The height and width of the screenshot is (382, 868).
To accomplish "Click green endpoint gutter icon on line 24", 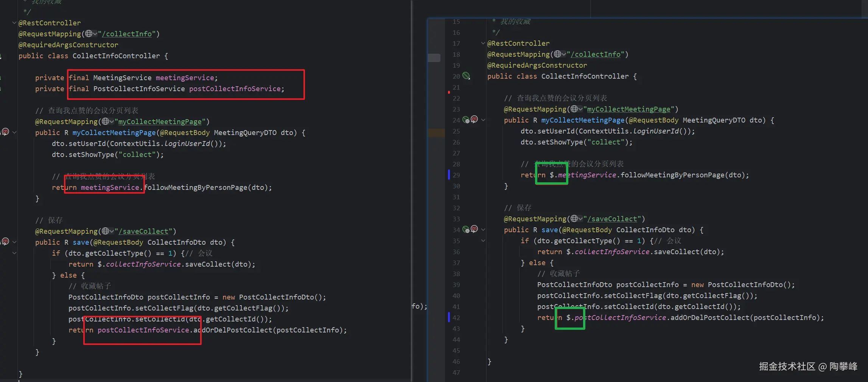I will 466,120.
